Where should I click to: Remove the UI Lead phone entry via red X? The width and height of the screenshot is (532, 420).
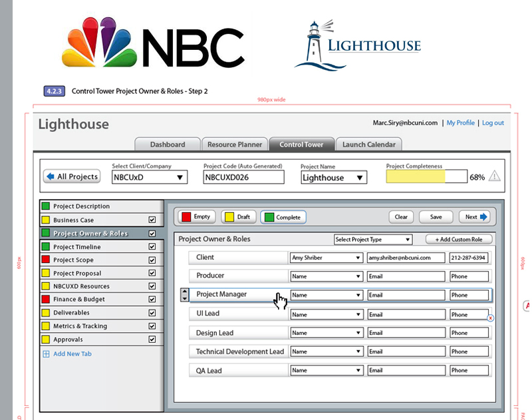click(x=490, y=319)
